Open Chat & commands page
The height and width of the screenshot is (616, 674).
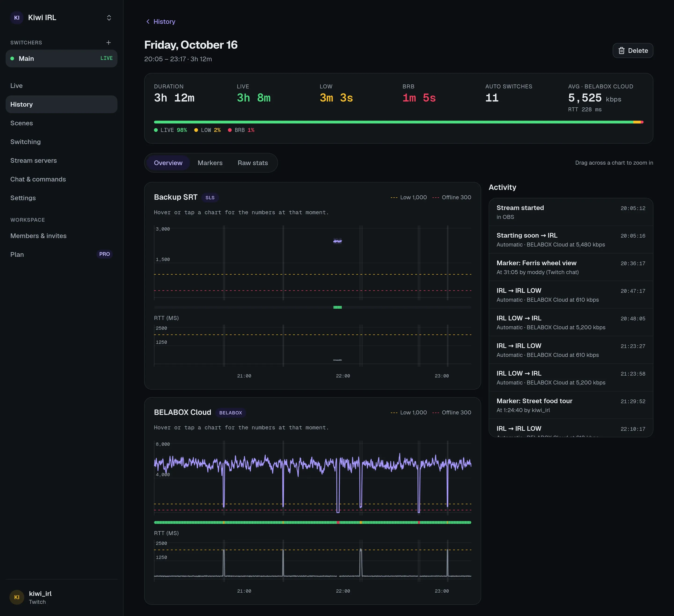(x=62, y=179)
